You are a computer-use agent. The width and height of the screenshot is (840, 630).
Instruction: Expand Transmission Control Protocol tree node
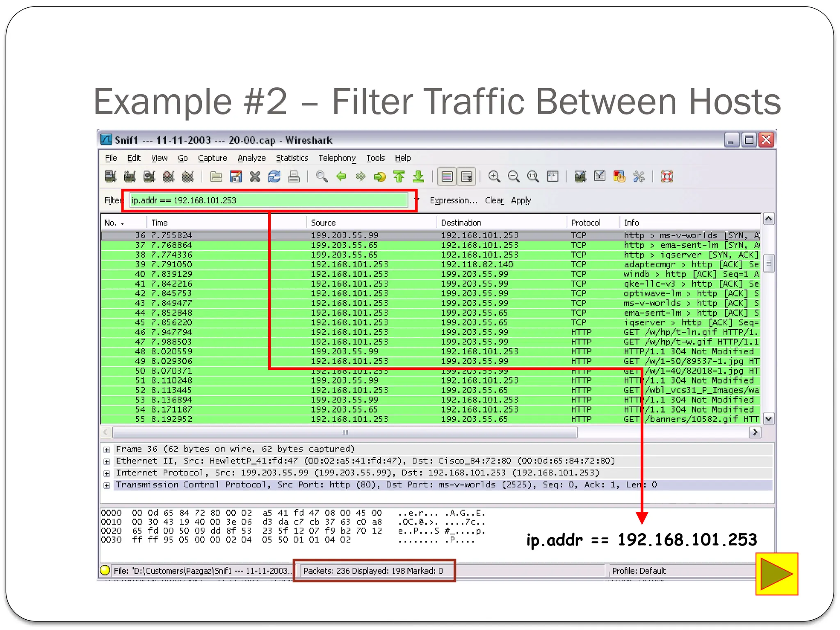click(x=107, y=485)
